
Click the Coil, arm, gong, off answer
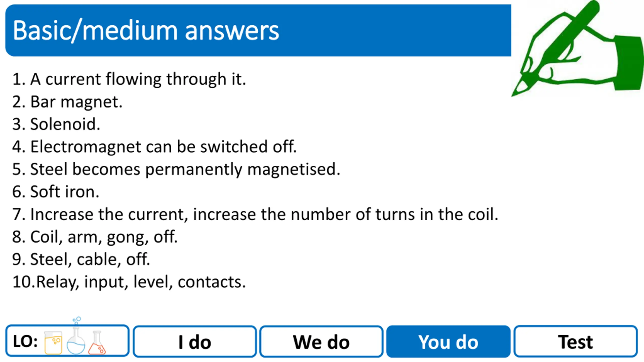95,237
